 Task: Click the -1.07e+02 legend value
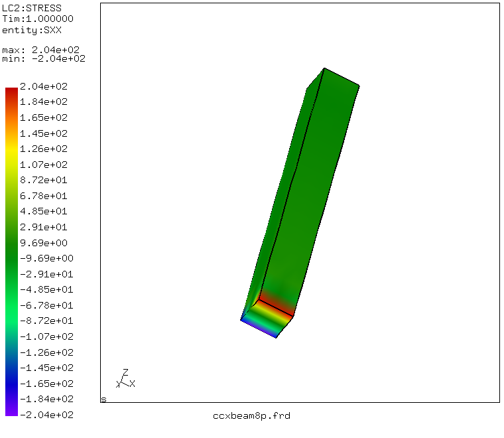pos(46,336)
